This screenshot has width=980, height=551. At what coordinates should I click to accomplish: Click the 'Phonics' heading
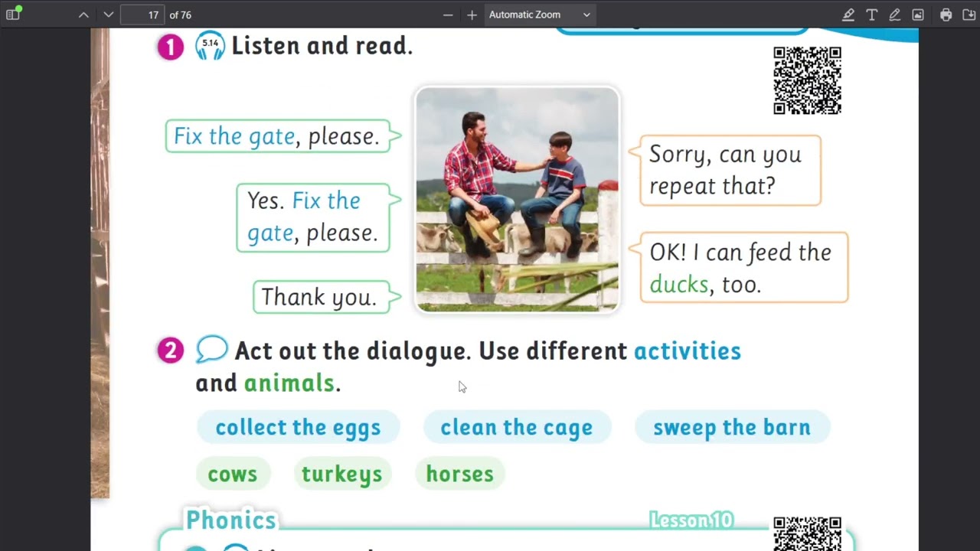230,520
